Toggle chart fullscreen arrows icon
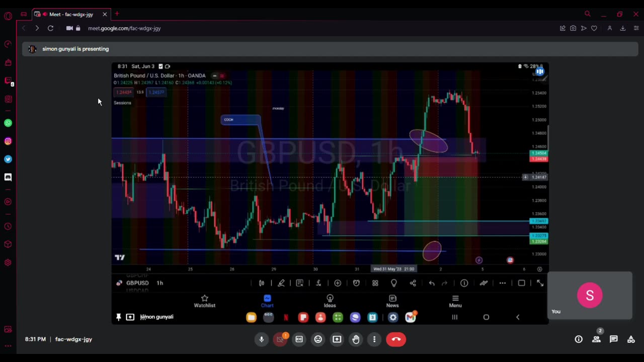Screen dimensions: 644x362 click(540, 283)
